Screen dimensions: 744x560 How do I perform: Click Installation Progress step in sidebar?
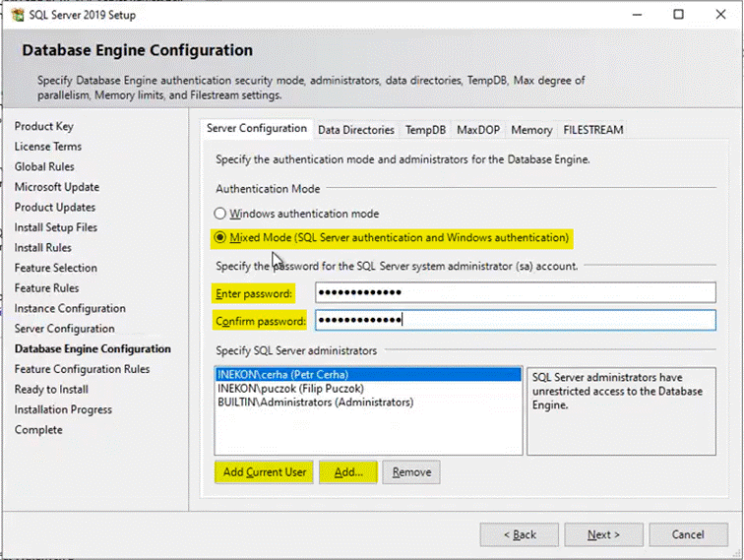(63, 409)
